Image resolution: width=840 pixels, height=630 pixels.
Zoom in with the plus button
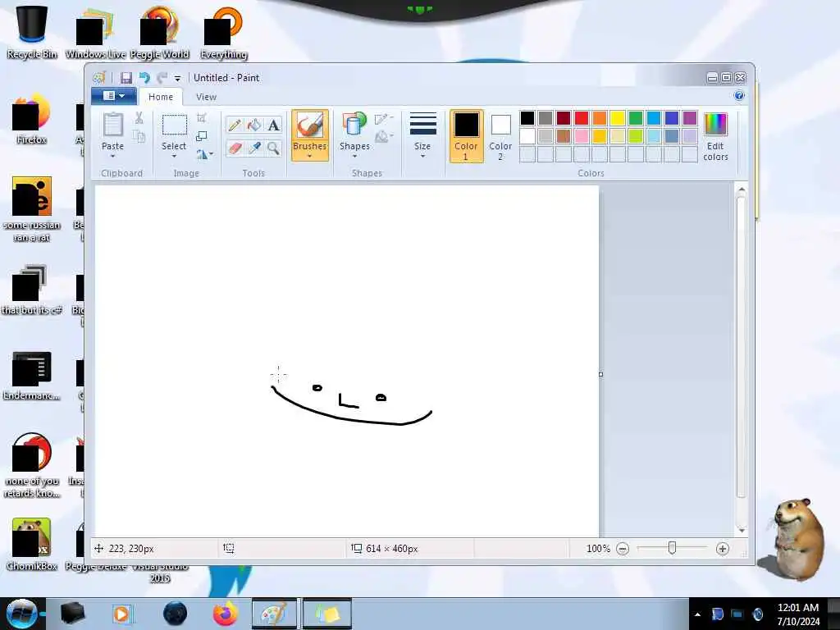(722, 549)
